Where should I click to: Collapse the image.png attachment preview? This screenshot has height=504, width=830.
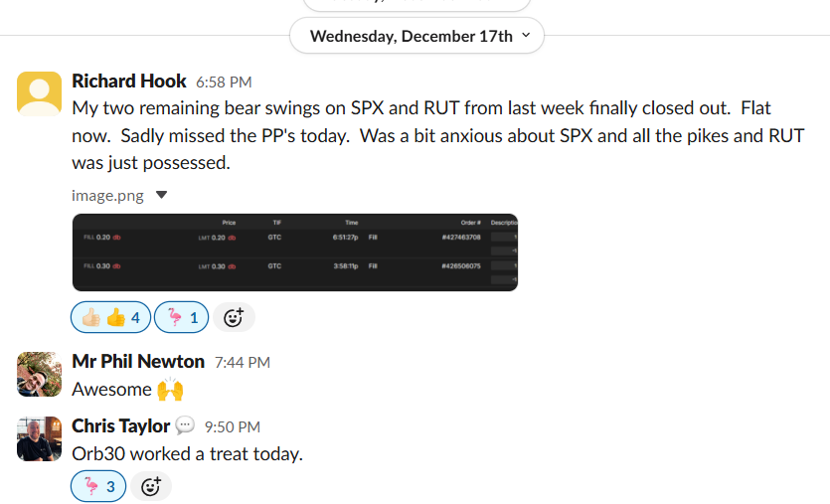click(162, 196)
